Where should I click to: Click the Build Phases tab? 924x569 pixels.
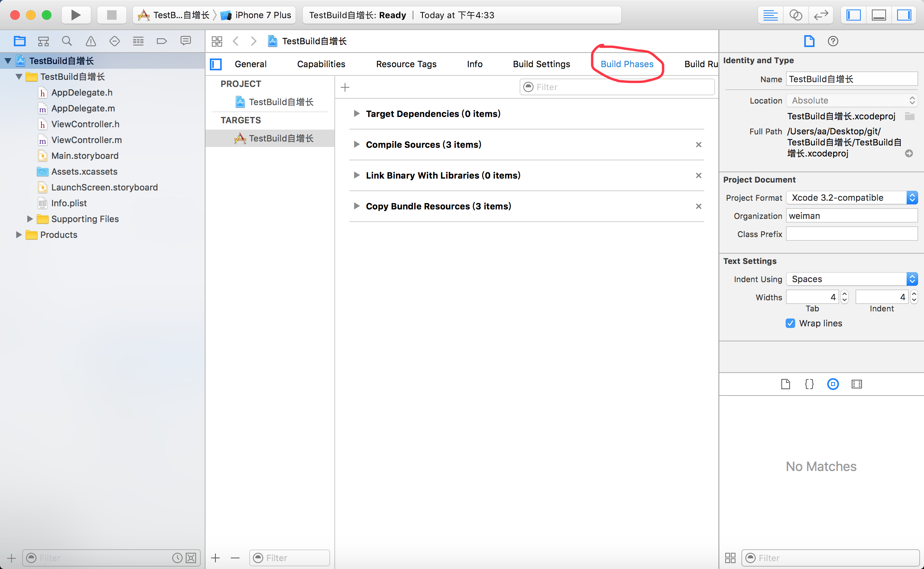click(x=626, y=63)
